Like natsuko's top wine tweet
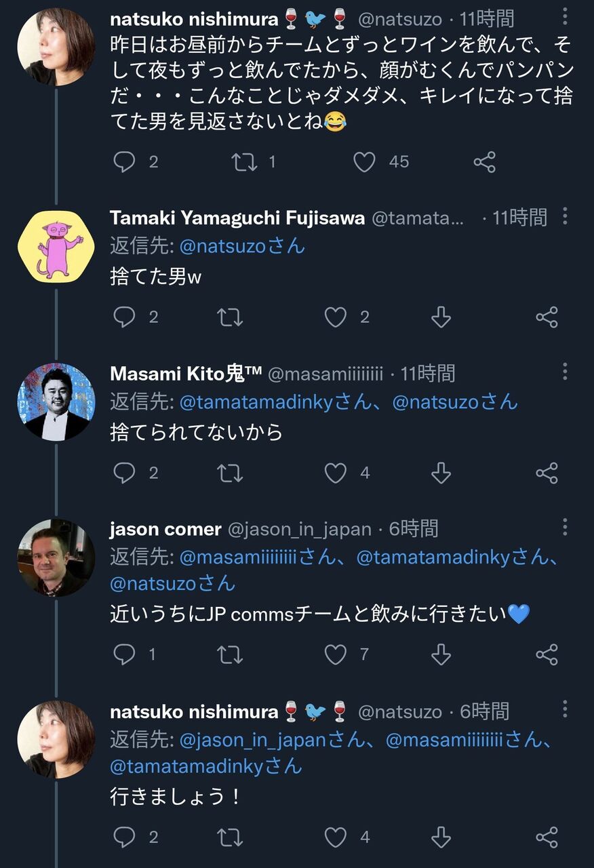594x868 pixels. point(365,161)
